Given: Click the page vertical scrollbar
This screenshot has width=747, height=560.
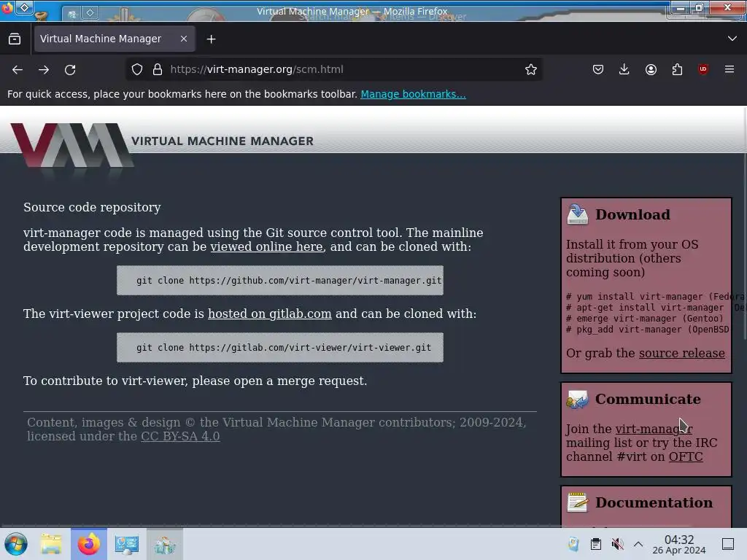Looking at the screenshot, I should tap(745, 224).
